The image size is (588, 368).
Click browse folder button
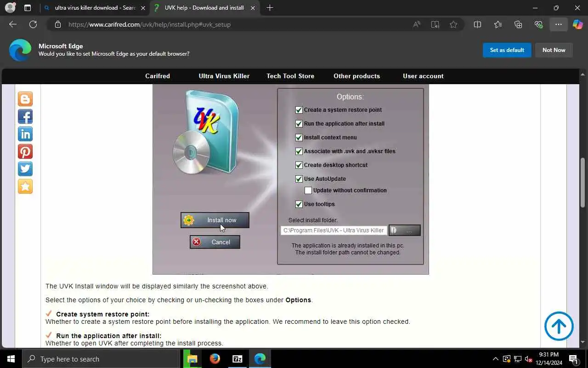click(x=405, y=230)
